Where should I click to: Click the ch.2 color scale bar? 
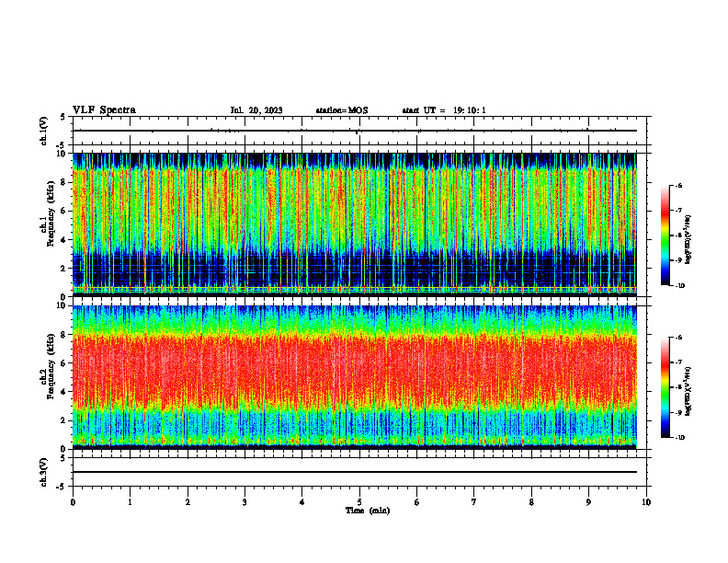[x=665, y=387]
